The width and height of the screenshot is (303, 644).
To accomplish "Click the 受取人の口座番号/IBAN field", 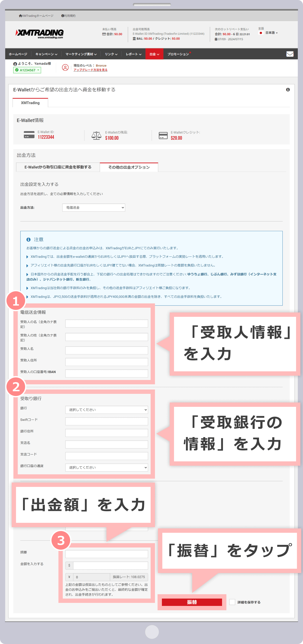I will 106,374.
